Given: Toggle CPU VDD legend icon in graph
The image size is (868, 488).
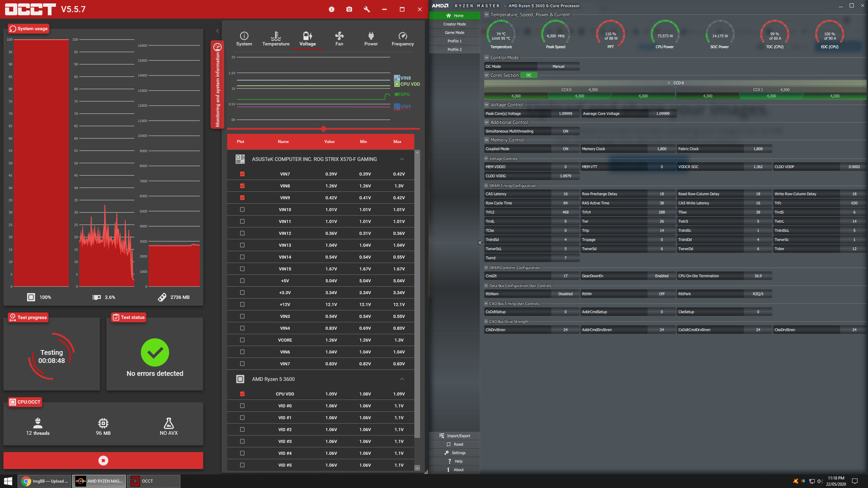Looking at the screenshot, I should (397, 84).
